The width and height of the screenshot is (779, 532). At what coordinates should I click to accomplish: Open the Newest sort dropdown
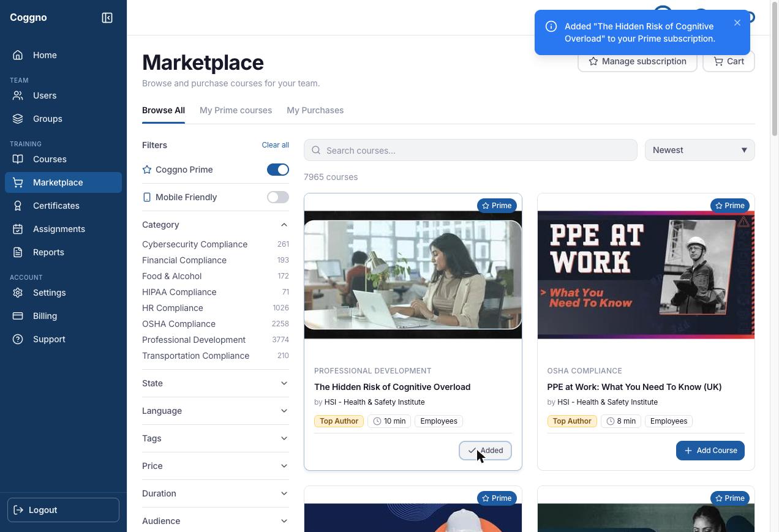click(700, 150)
